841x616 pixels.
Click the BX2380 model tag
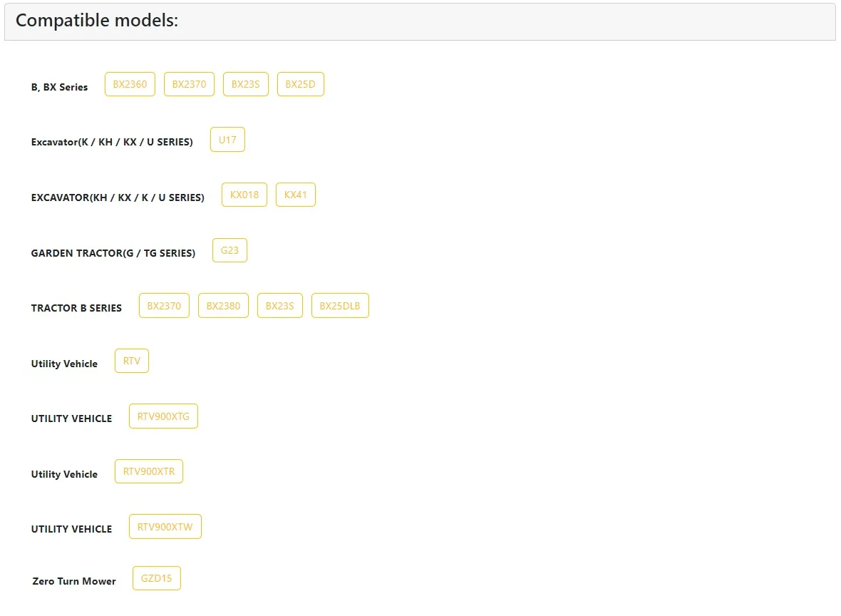223,306
